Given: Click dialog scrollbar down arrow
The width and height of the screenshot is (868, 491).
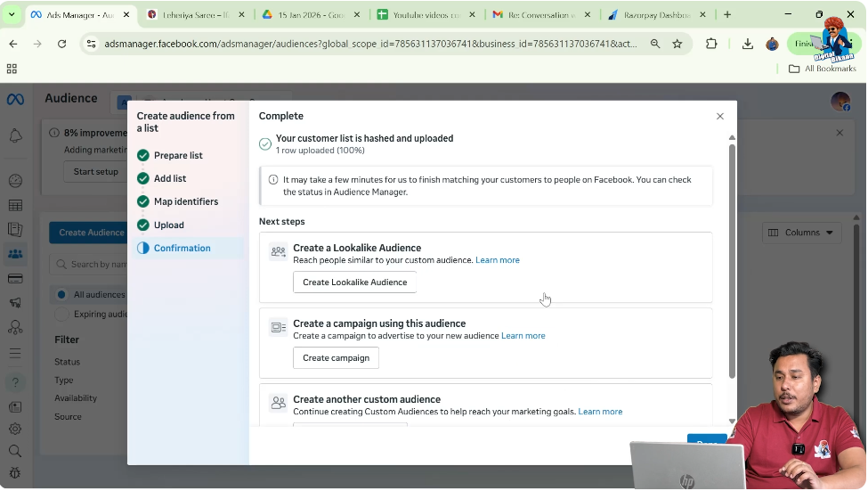Looking at the screenshot, I should click(x=732, y=421).
